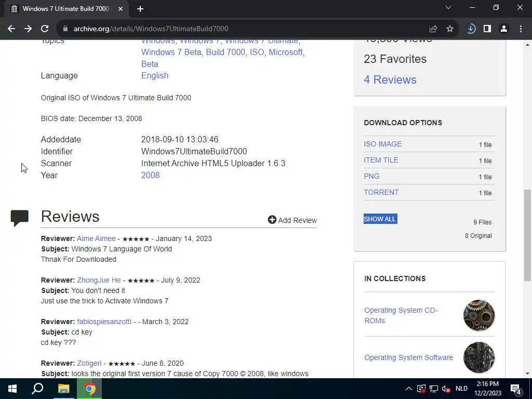Click the scrollbar up arrow
Viewport: 532px width, 399px height.
point(527,45)
